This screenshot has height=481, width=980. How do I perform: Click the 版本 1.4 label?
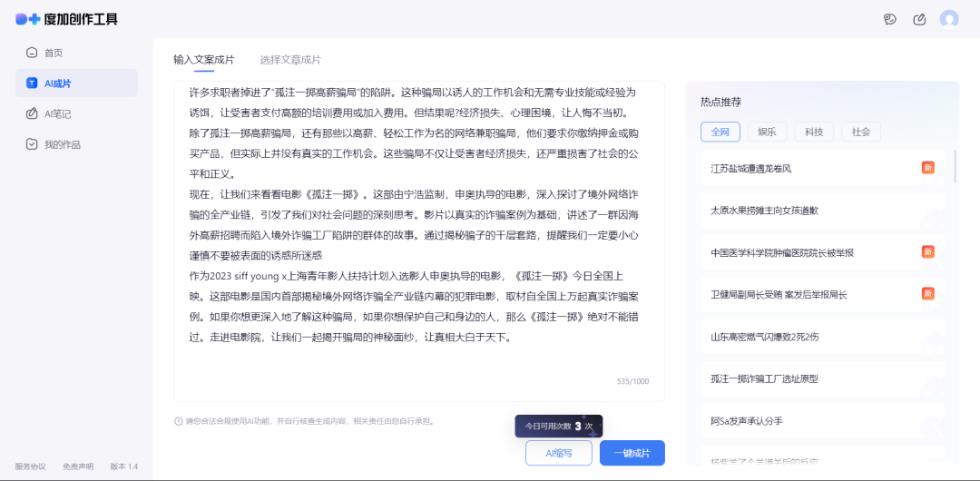[123, 466]
